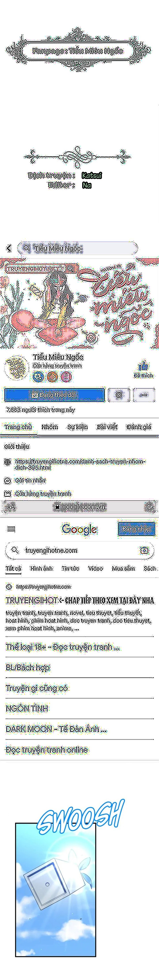Open the Google hamburger menu
Screen dimensions: 159x980
(11, 529)
